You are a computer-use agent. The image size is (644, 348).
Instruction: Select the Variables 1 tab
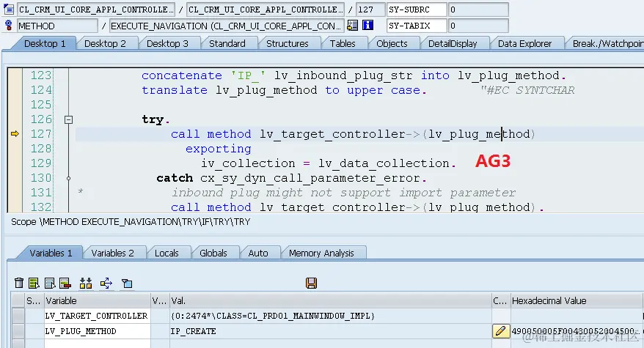coord(51,253)
